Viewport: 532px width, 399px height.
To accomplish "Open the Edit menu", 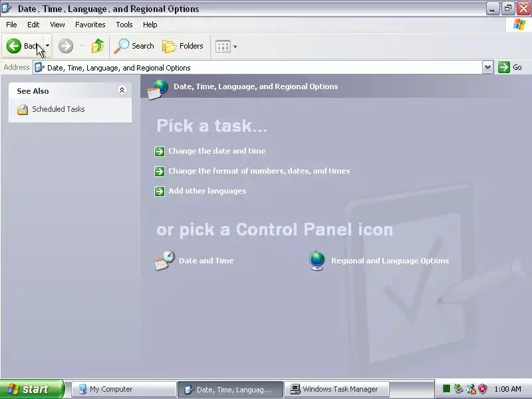I will tap(33, 25).
